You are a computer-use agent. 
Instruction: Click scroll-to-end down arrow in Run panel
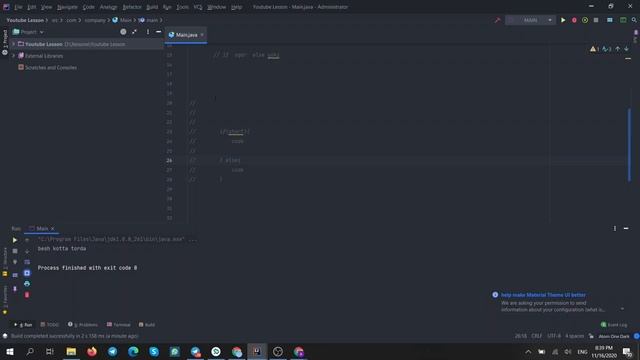[x=27, y=251]
